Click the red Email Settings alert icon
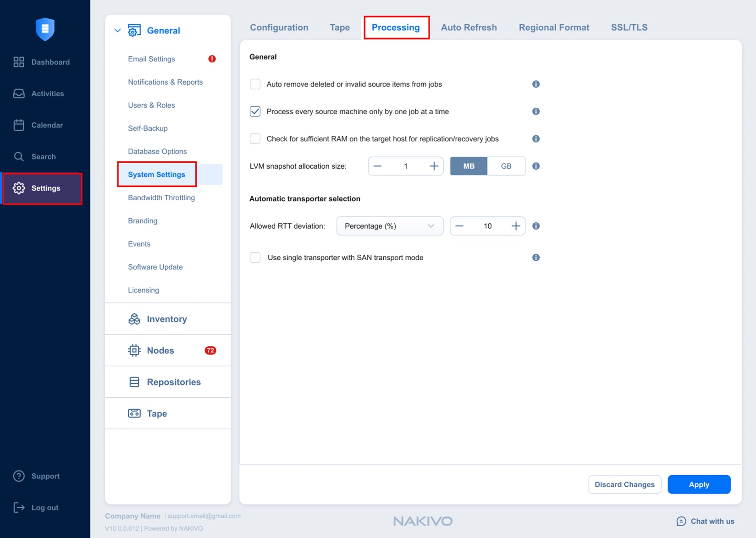 212,59
